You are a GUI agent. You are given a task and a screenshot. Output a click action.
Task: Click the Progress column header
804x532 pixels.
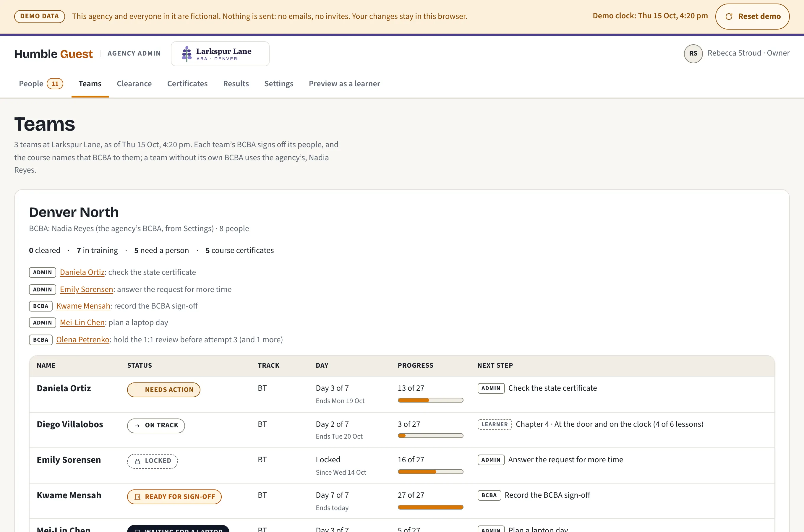[415, 365]
